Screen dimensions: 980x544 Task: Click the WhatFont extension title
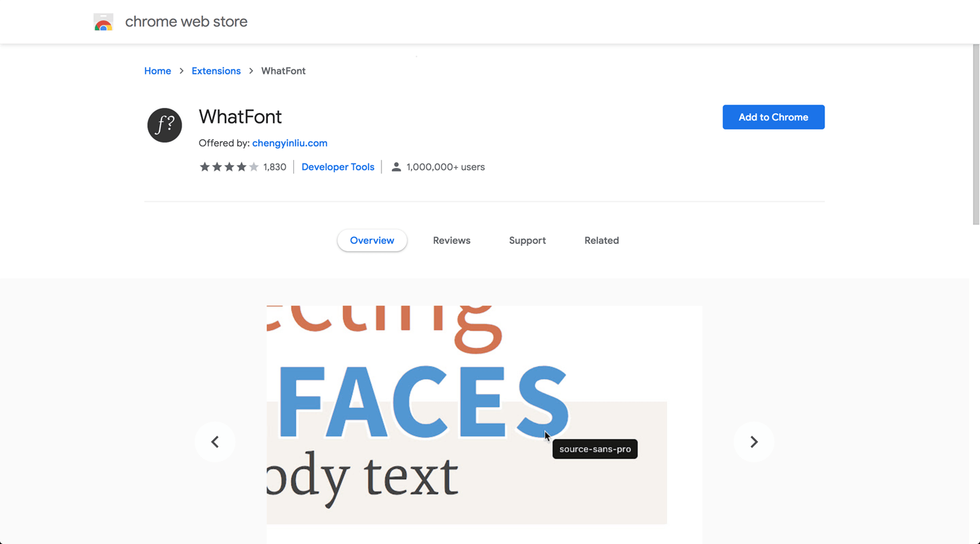(240, 116)
